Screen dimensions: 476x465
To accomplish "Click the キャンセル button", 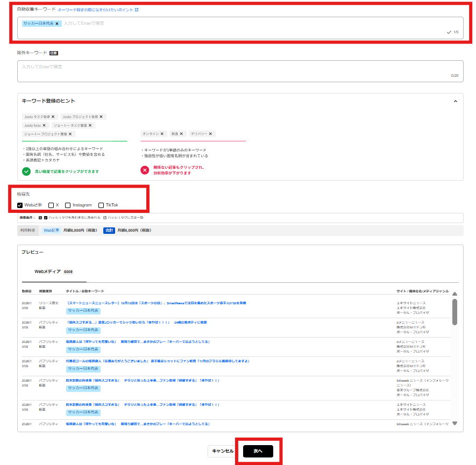I will 223,451.
